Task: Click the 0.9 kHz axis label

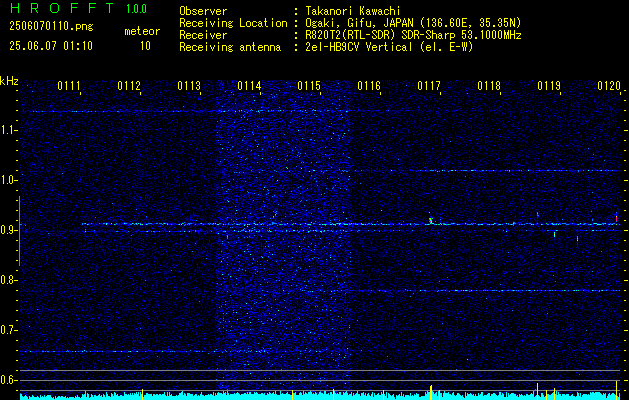Action: (x=8, y=230)
